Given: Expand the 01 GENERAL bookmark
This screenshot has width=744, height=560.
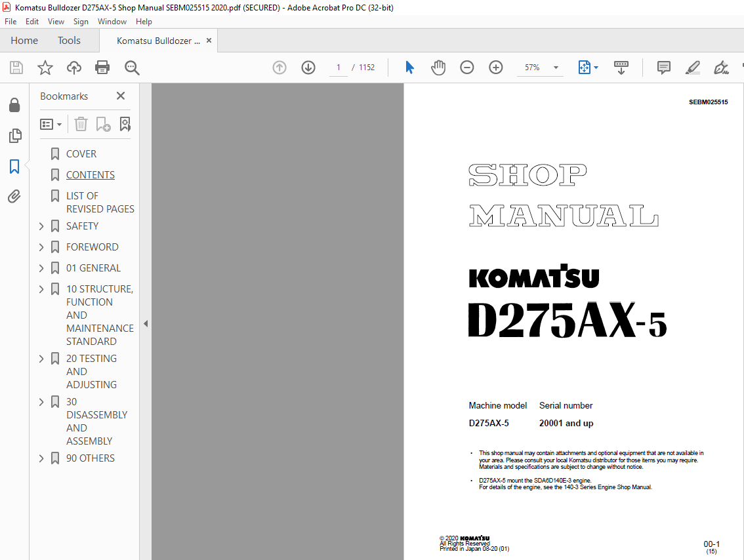Looking at the screenshot, I should pyautogui.click(x=41, y=268).
